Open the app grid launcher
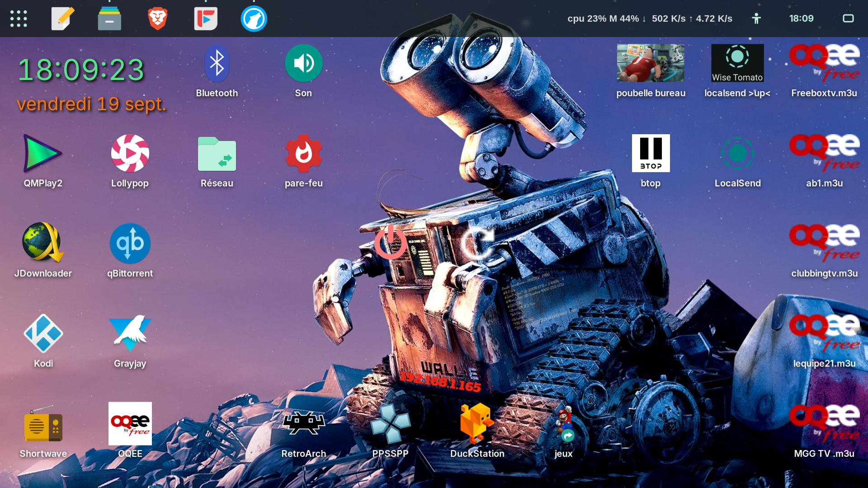 click(x=19, y=19)
